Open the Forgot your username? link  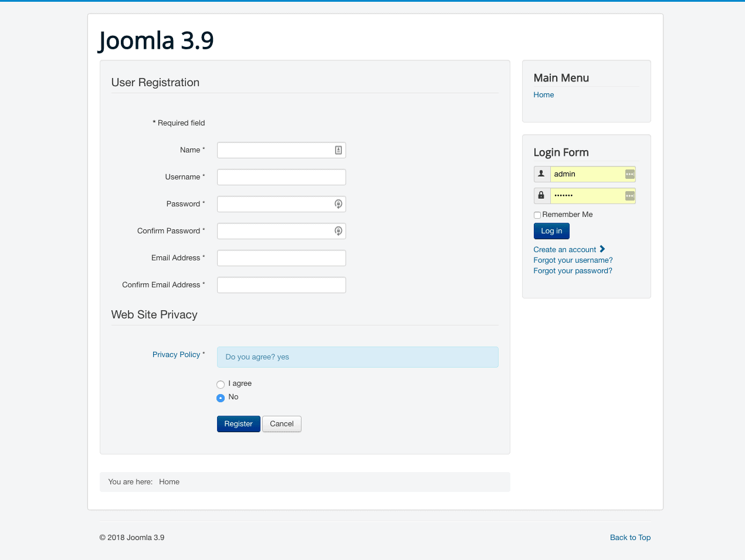click(x=573, y=260)
